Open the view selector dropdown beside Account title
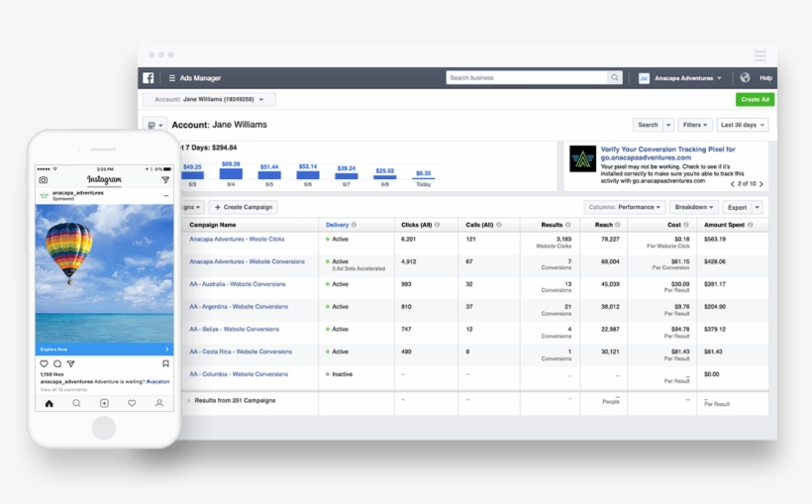This screenshot has height=504, width=812. (154, 125)
